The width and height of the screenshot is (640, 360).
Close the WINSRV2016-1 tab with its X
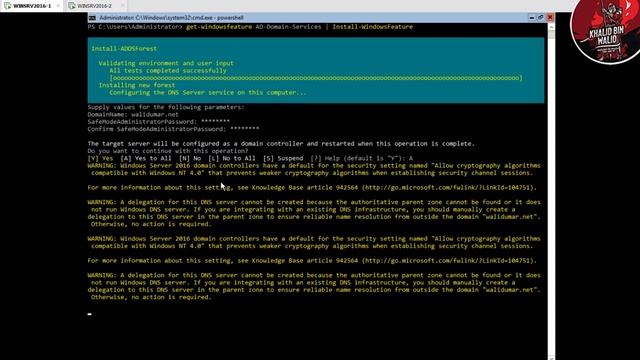(x=58, y=6)
